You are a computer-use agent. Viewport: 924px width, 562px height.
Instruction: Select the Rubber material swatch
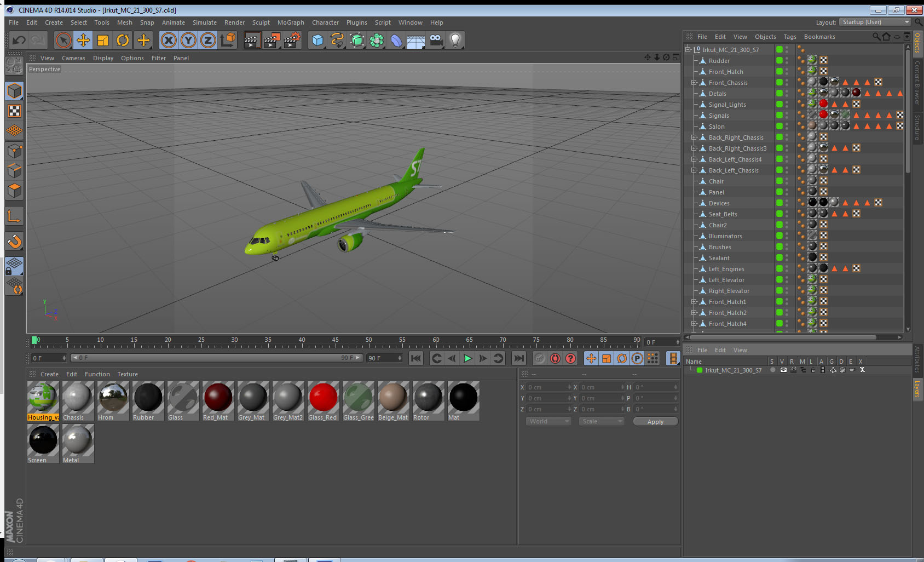pos(148,401)
